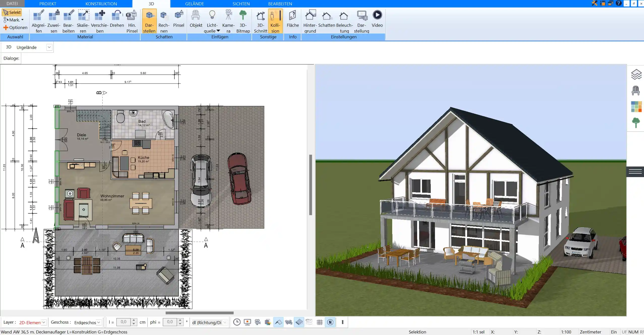644x335 pixels.
Task: Insert a 3D-Bitmap tree
Action: point(243,21)
